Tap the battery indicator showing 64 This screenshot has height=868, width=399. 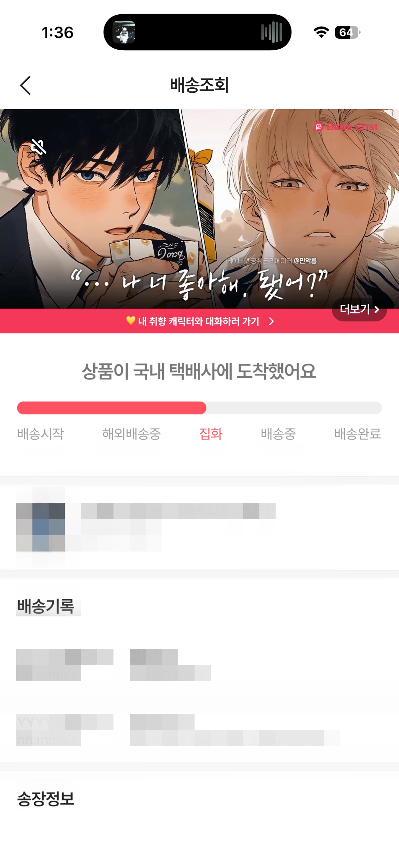tap(347, 32)
